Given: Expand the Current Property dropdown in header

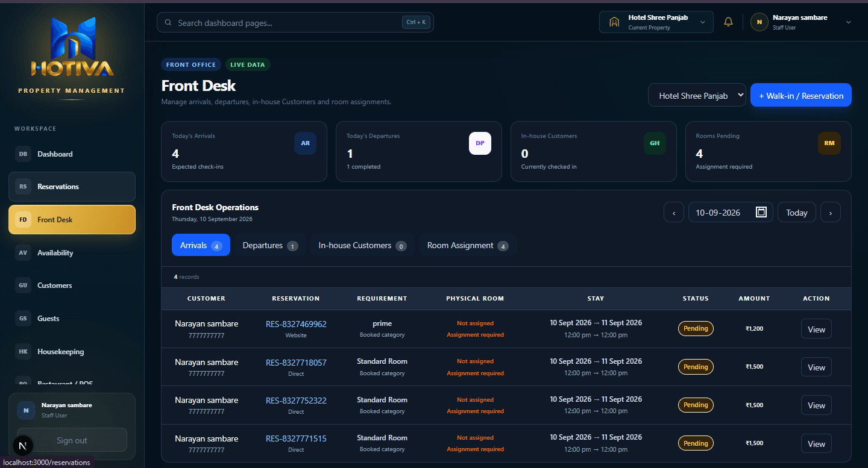Looking at the screenshot, I should coord(656,22).
